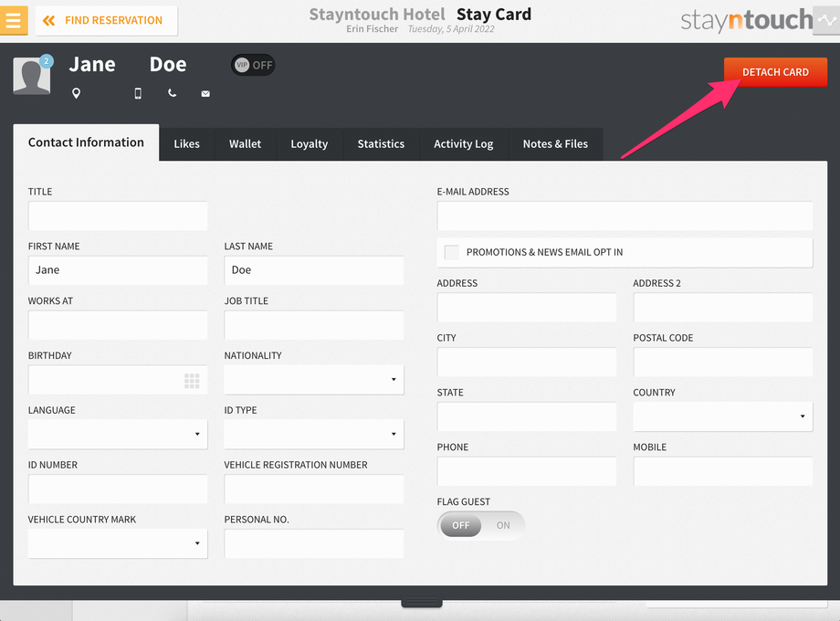Click the guest last name Doe in the header
Image resolution: width=840 pixels, height=621 pixels.
pyautogui.click(x=168, y=64)
